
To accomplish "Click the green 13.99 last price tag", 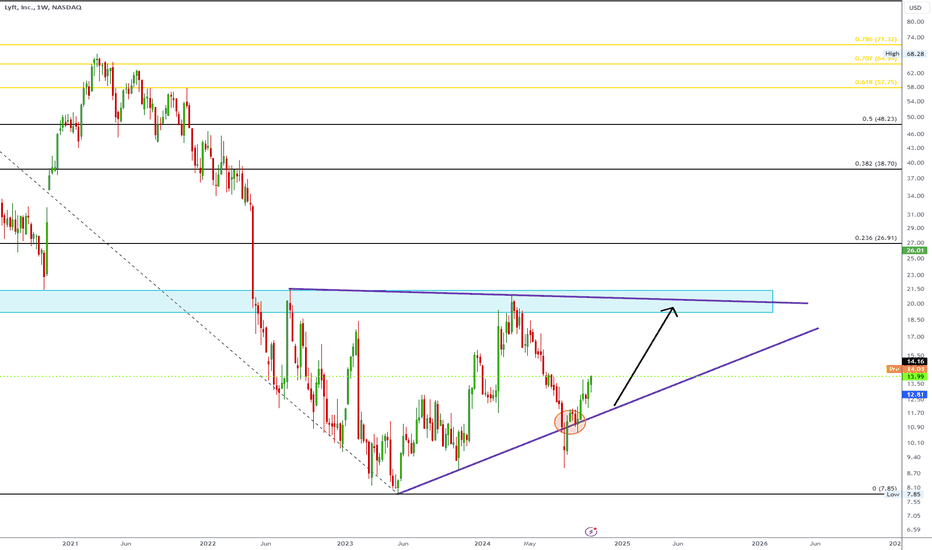I will (x=915, y=377).
